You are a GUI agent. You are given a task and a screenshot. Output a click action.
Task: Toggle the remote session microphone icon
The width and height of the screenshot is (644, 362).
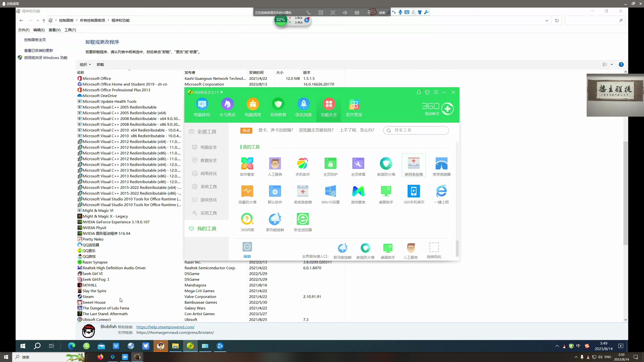pos(400,12)
